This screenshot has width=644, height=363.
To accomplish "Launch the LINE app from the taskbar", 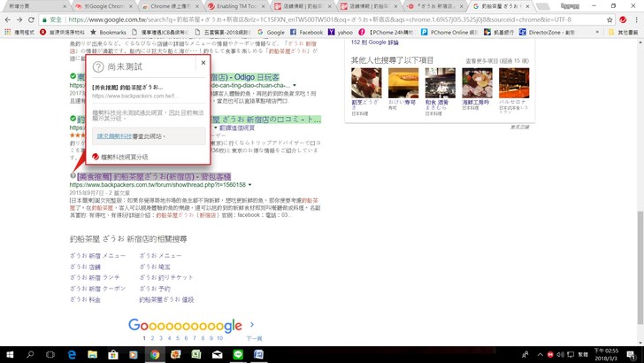I will (x=237, y=353).
